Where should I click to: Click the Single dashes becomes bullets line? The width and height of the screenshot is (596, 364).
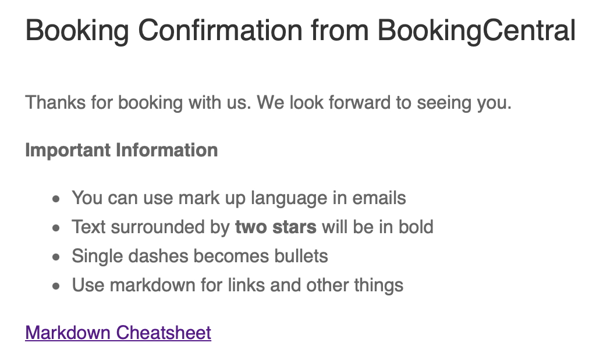coord(200,256)
